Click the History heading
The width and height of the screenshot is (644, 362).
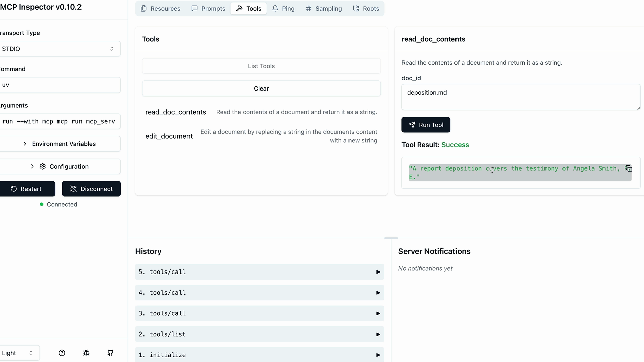(x=148, y=251)
